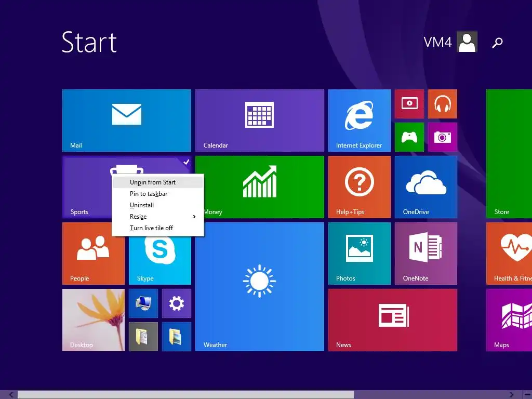532x399 pixels.
Task: Open the OneDrive tile
Action: click(426, 187)
